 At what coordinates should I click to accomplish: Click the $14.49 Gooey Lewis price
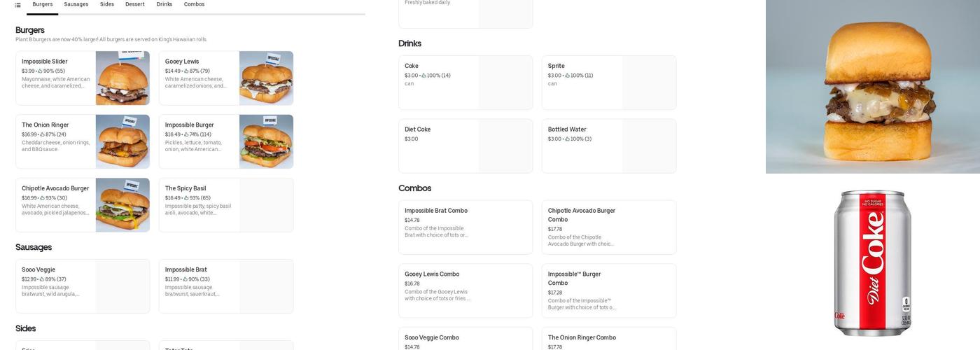tap(173, 71)
